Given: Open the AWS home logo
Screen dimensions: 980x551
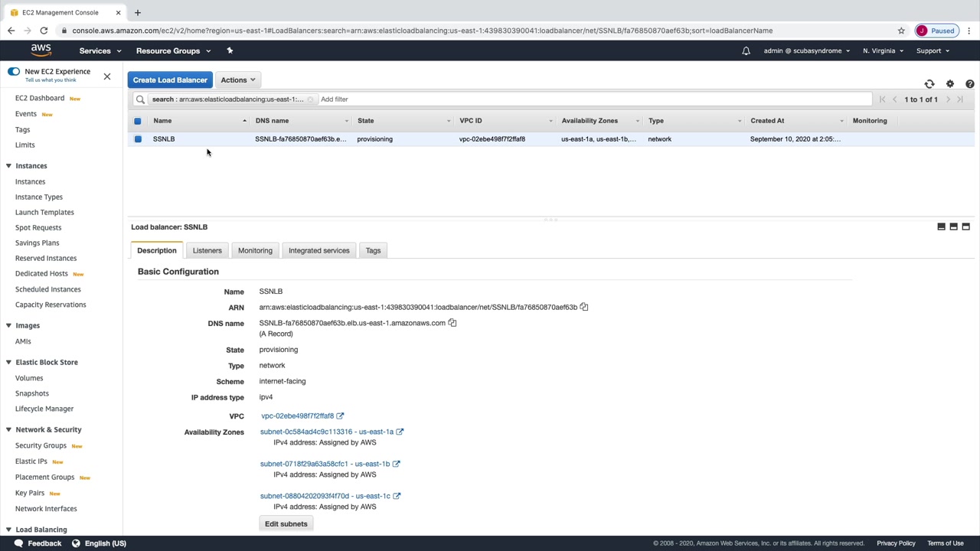Looking at the screenshot, I should (x=41, y=51).
